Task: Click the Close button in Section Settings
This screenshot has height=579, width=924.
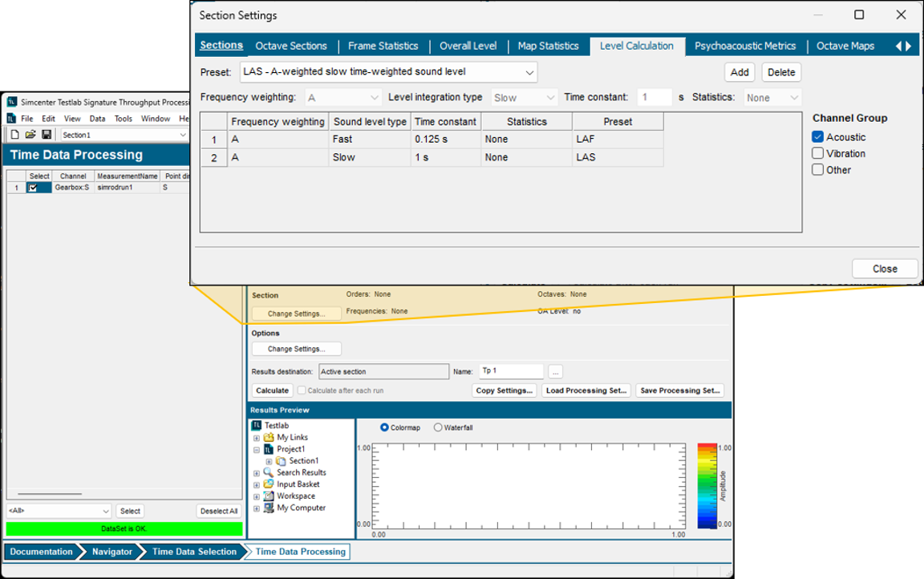Action: (x=885, y=269)
